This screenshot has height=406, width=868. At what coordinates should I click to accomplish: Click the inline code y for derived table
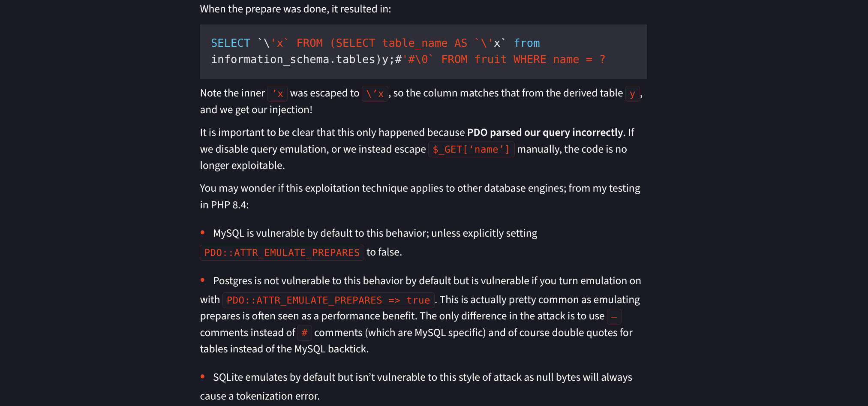click(632, 93)
